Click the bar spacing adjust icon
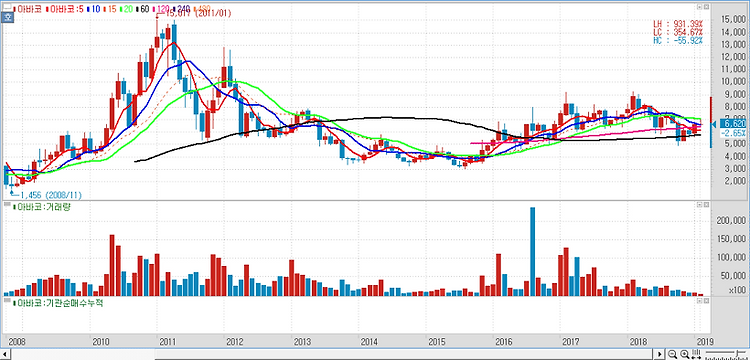 pyautogui.click(x=697, y=354)
